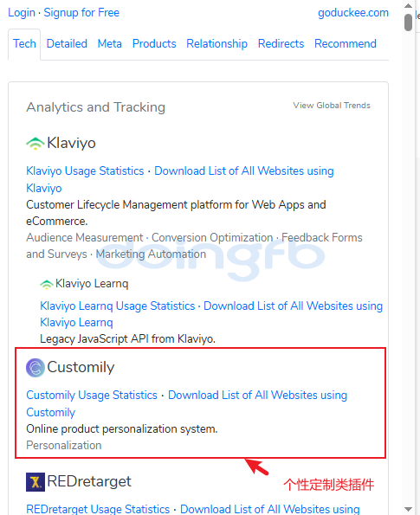Click the Klaviyo Learnq heading text
420x515 pixels.
[x=92, y=284]
